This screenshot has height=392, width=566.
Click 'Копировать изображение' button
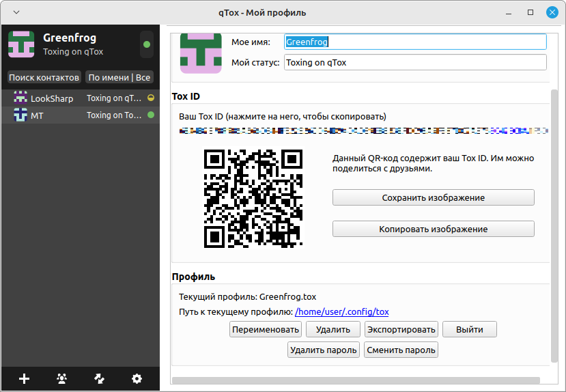click(x=433, y=229)
